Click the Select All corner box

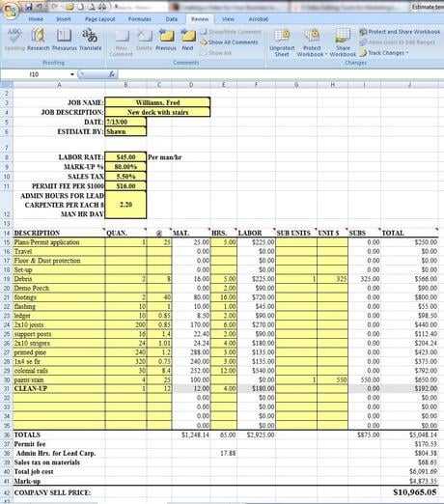(x=7, y=85)
